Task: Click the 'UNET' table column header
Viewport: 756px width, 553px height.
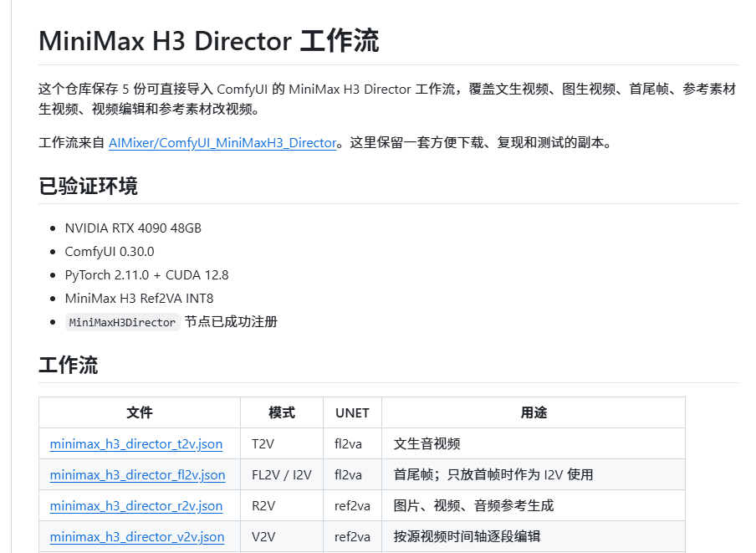Action: pyautogui.click(x=352, y=412)
